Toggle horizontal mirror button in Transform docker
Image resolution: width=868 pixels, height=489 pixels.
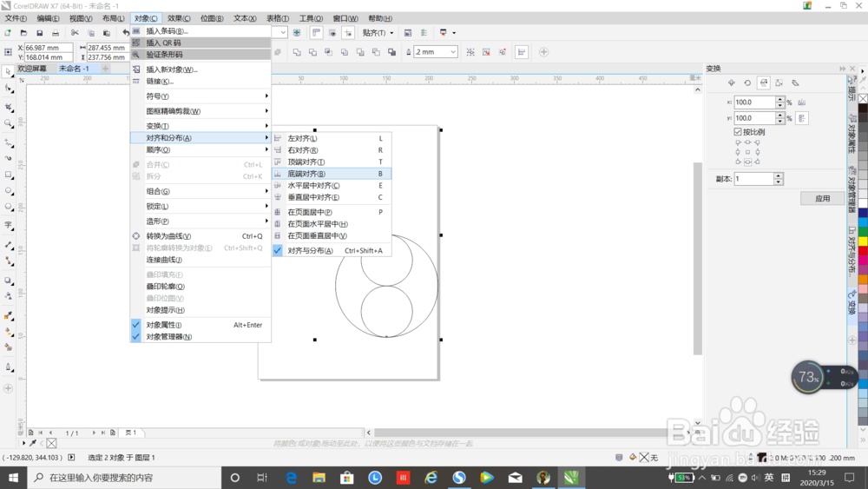click(x=801, y=102)
